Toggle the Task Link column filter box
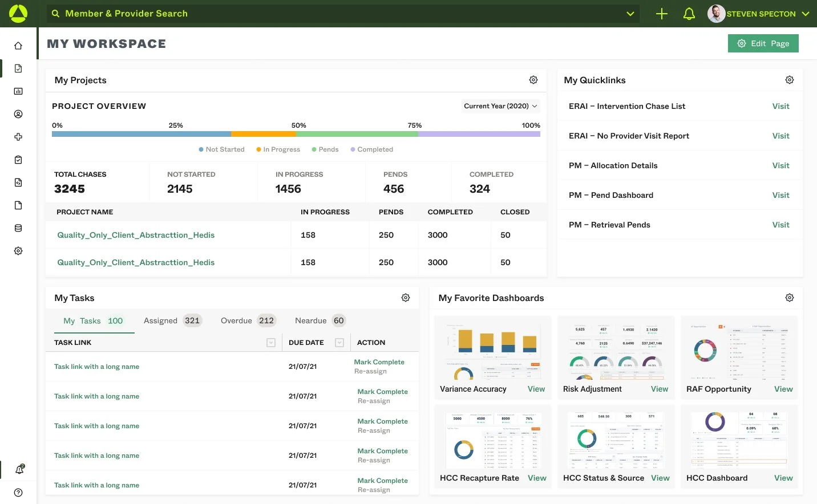 pos(271,343)
